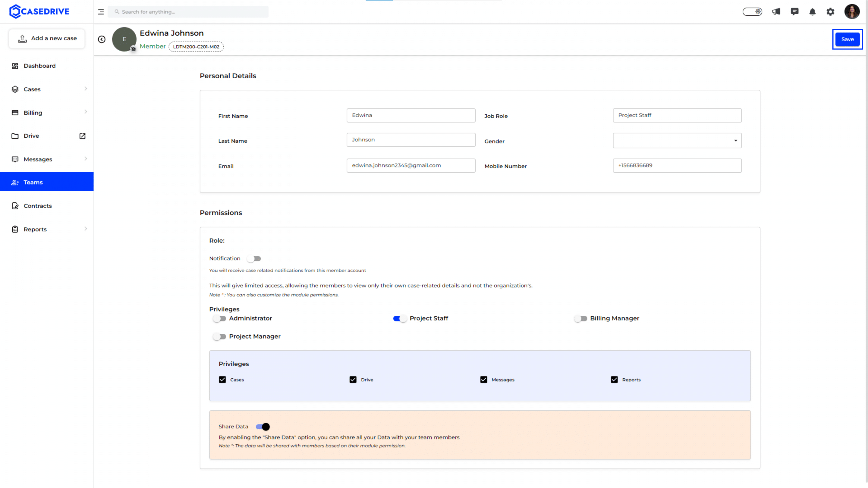The image size is (868, 488).
Task: Uncheck the Drive checkbox
Action: (353, 380)
